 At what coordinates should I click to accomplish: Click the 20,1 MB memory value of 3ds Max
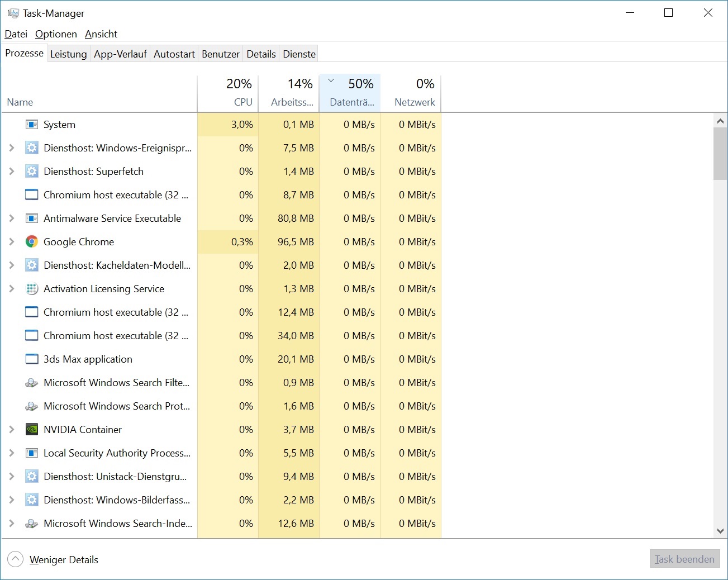(x=296, y=359)
